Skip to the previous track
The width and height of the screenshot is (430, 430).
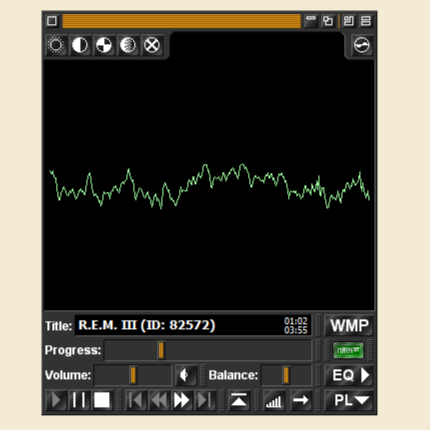click(x=136, y=400)
